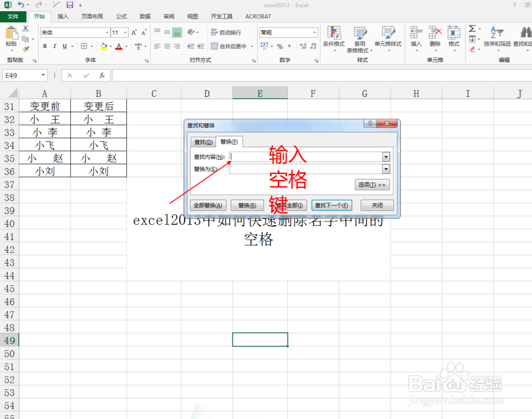
Task: Click the decrease decimal icon
Action: [313, 46]
